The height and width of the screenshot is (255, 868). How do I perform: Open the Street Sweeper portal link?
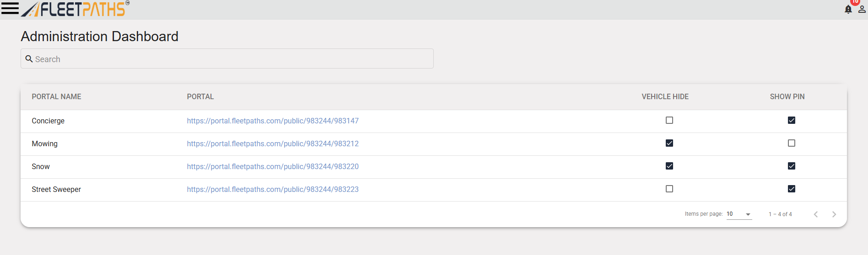272,190
